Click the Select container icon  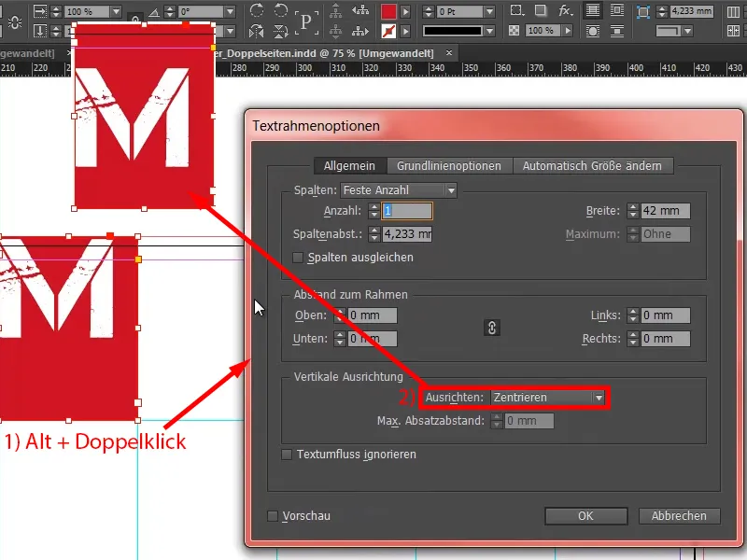(336, 10)
